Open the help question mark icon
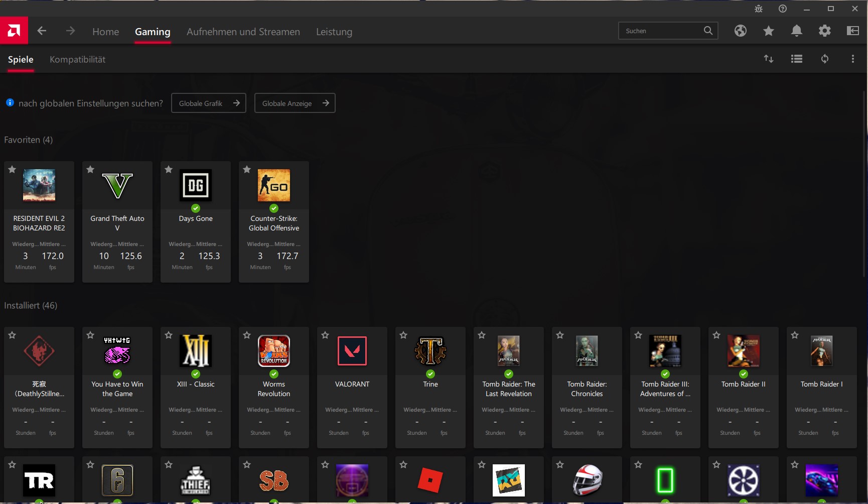868x504 pixels. click(782, 9)
